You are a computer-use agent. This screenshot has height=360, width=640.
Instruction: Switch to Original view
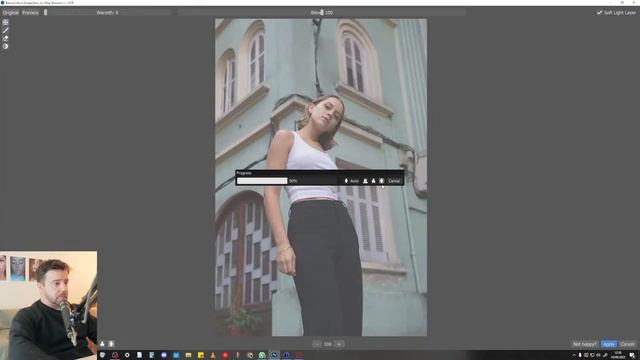point(10,13)
